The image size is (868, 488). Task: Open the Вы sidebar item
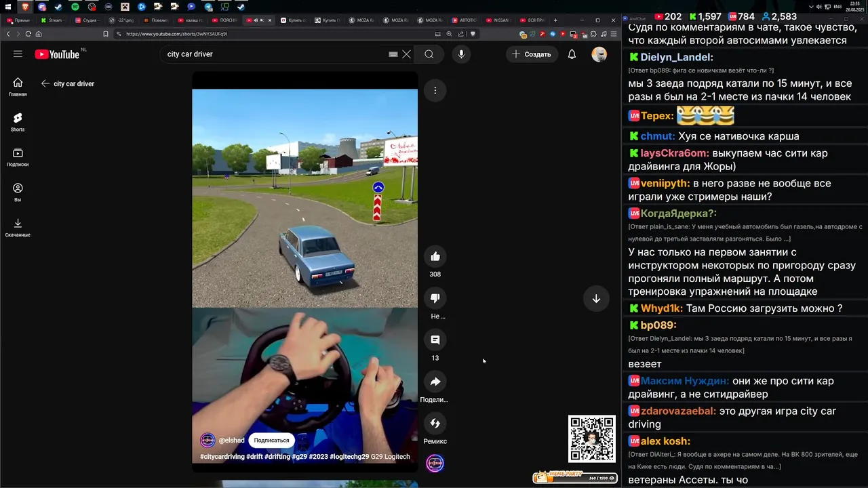coord(18,192)
